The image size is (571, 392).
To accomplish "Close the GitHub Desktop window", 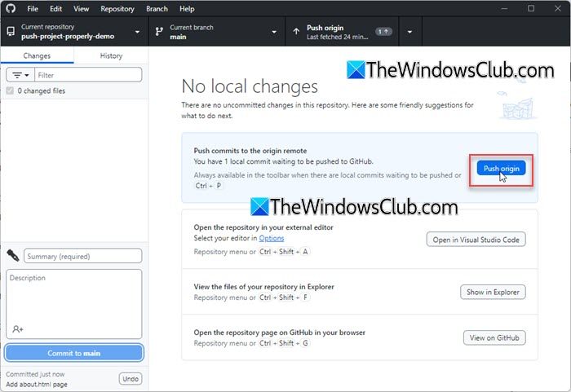I will [557, 8].
